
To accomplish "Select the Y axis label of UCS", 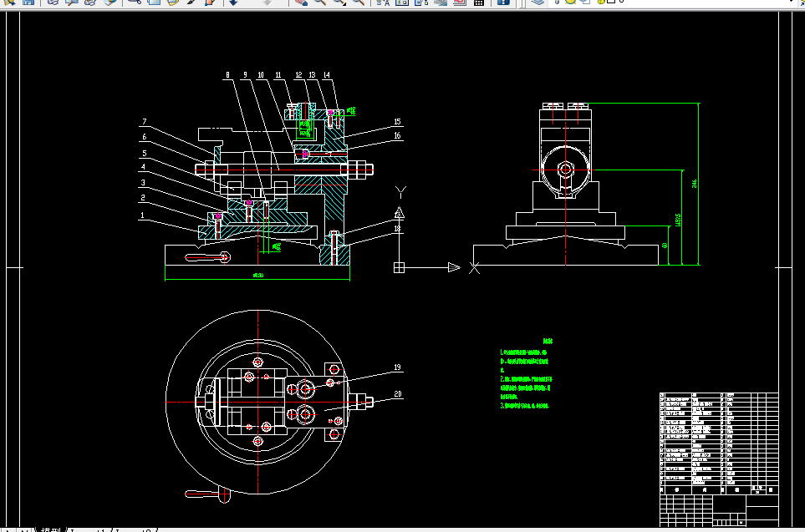I will tap(401, 192).
